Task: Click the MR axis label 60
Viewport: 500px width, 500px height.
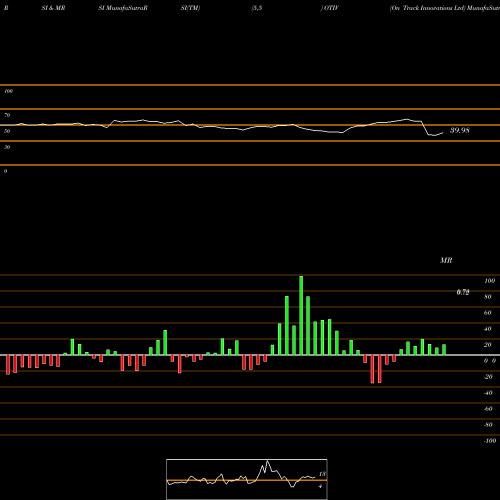Action: tap(488, 313)
